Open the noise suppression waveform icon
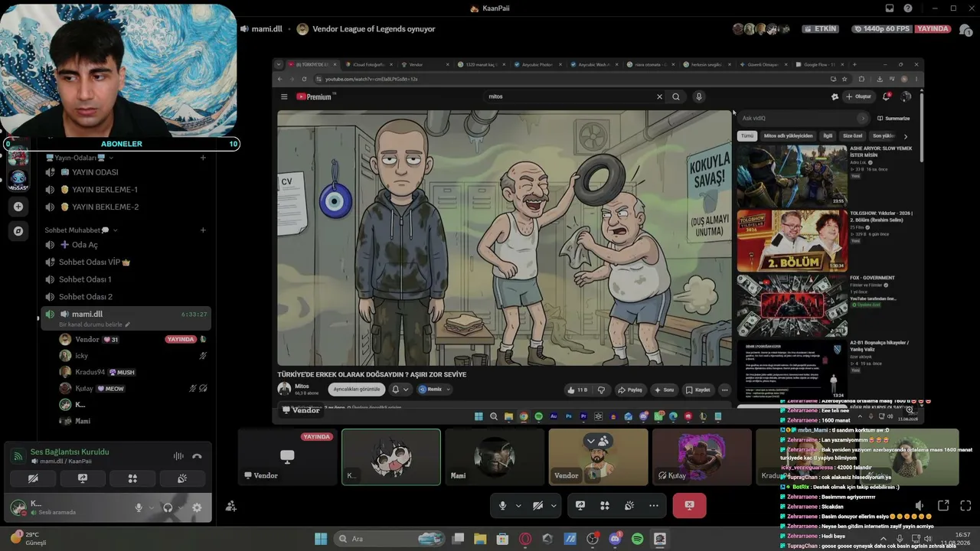Screen dimensions: 980x551 click(x=178, y=456)
